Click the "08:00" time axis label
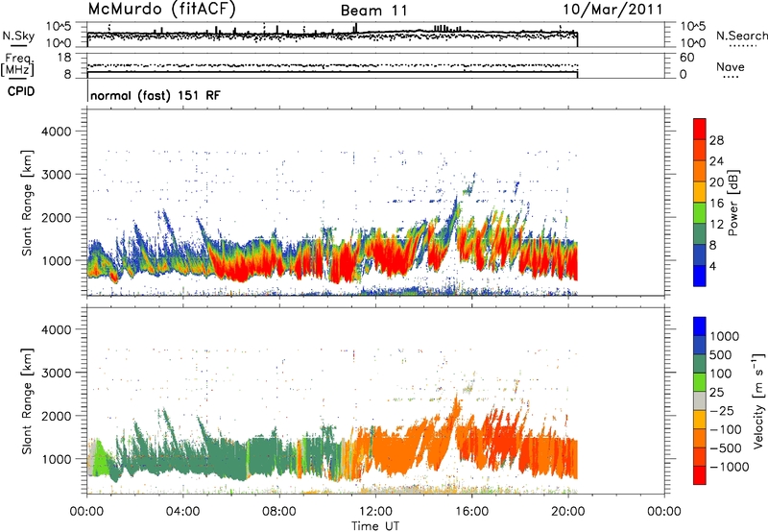 point(279,512)
